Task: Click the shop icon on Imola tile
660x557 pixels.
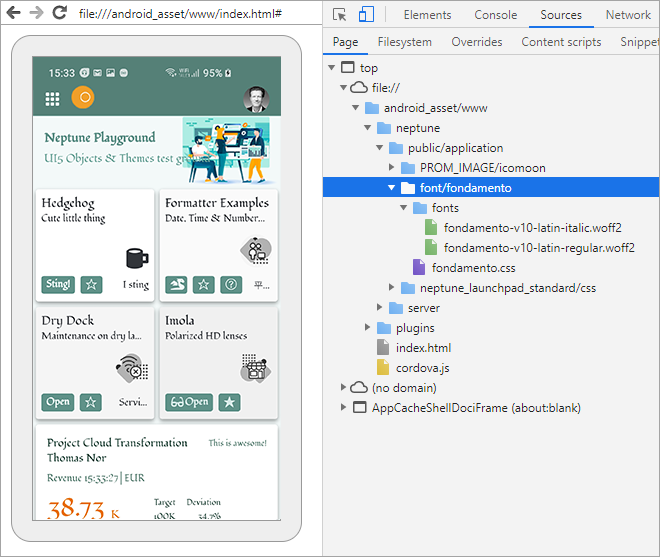Action: pos(256,368)
